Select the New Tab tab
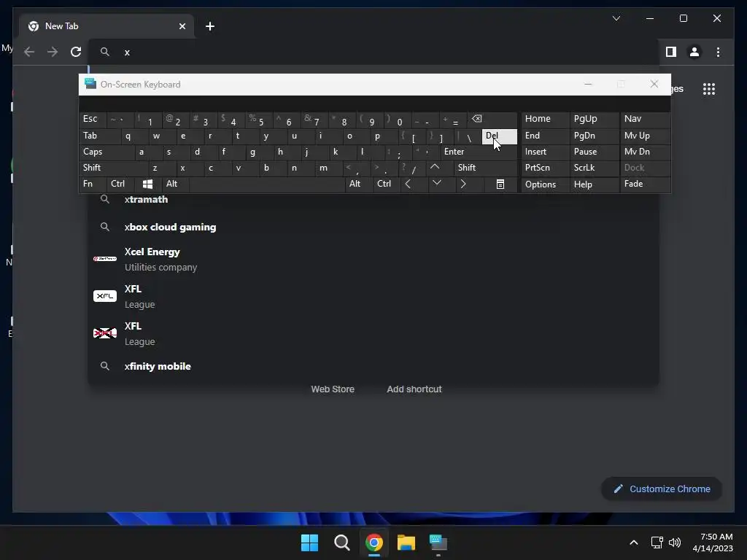The width and height of the screenshot is (747, 560). [x=107, y=26]
